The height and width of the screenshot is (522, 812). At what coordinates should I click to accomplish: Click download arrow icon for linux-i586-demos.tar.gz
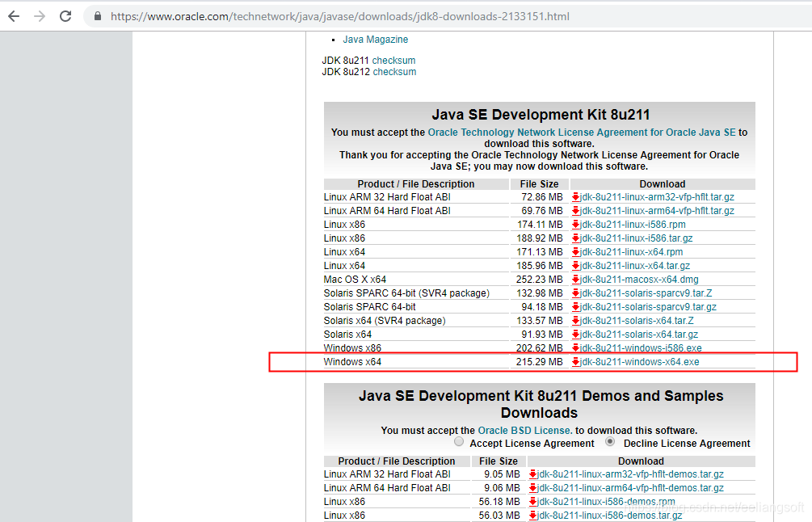pyautogui.click(x=533, y=516)
